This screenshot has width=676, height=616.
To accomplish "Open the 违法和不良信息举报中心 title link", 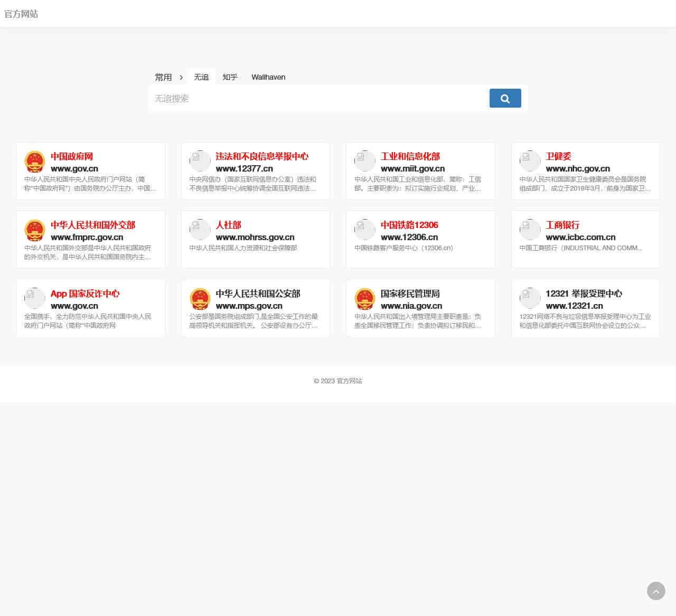I will pyautogui.click(x=262, y=156).
